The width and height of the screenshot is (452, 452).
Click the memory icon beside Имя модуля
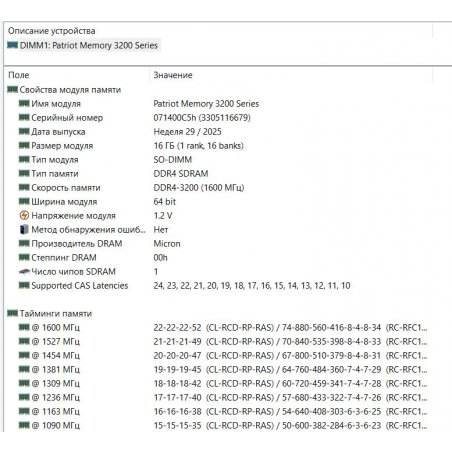point(24,103)
